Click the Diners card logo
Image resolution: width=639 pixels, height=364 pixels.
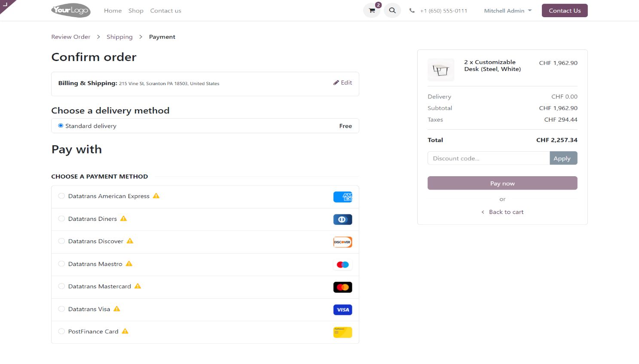point(342,220)
